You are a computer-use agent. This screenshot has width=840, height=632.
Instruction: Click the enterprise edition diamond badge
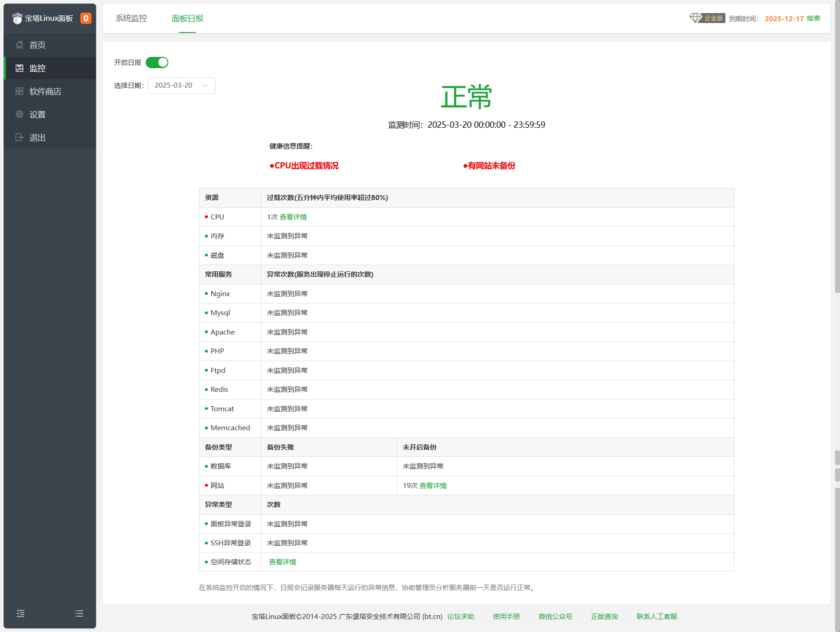pyautogui.click(x=707, y=18)
